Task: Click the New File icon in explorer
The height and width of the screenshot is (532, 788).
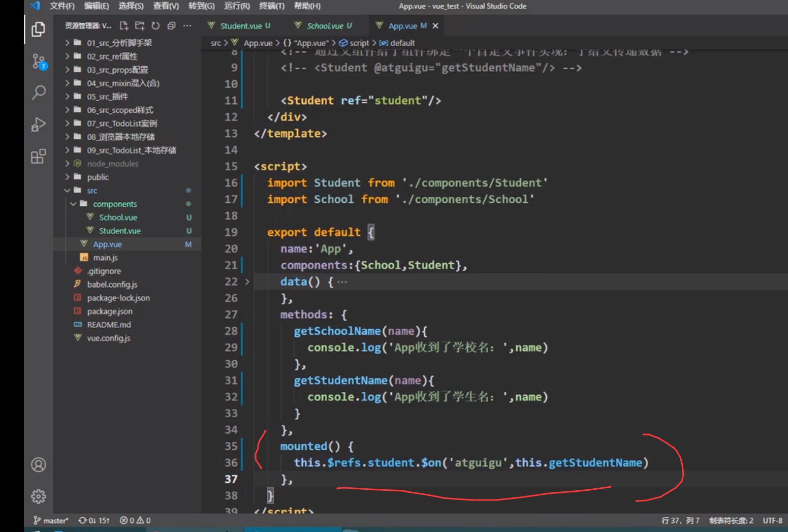Action: [x=123, y=26]
